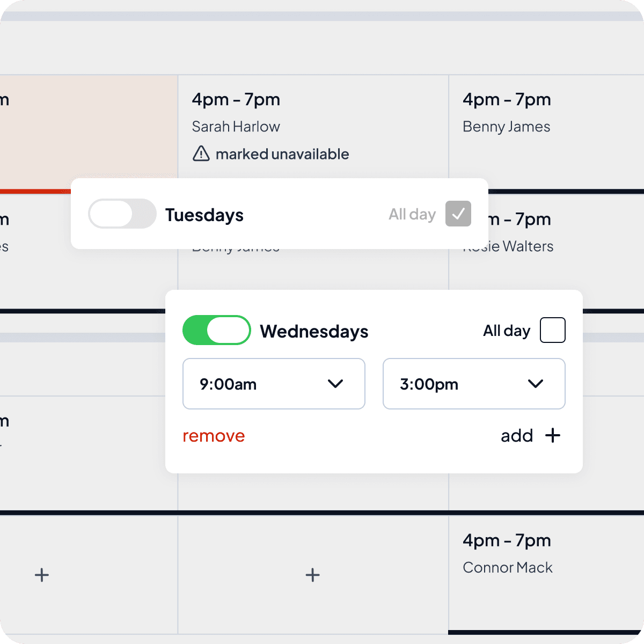Screen dimensions: 644x644
Task: Click the red remove link
Action: click(x=214, y=436)
